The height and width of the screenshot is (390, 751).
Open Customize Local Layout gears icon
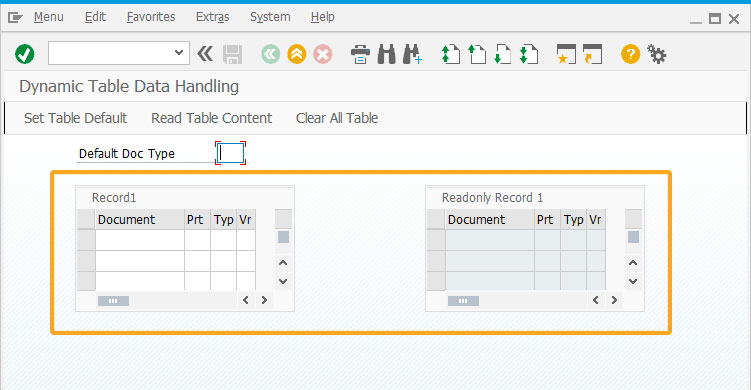(657, 54)
